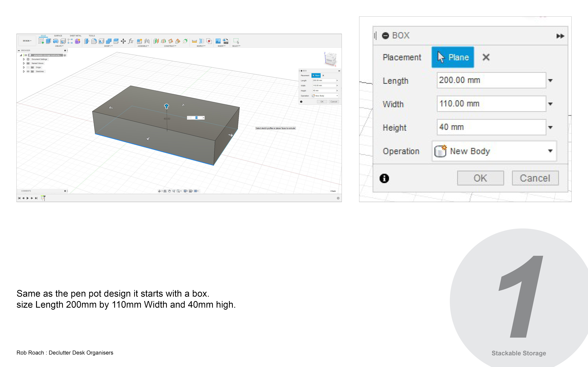Click the timeline play button
Screen dimensions: 588x367
(28, 198)
